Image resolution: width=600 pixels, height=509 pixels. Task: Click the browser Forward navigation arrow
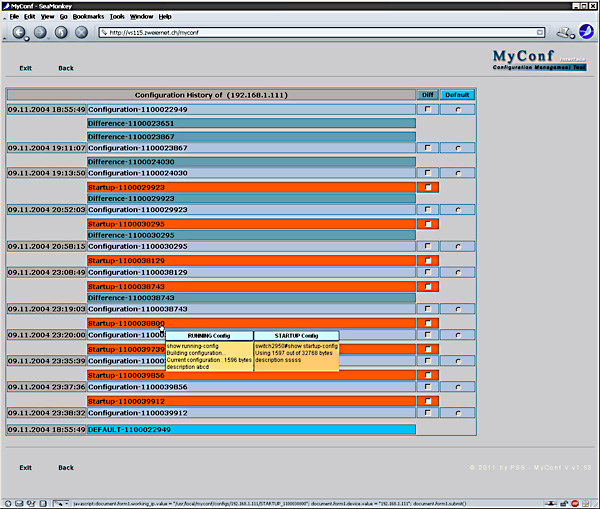coord(40,33)
